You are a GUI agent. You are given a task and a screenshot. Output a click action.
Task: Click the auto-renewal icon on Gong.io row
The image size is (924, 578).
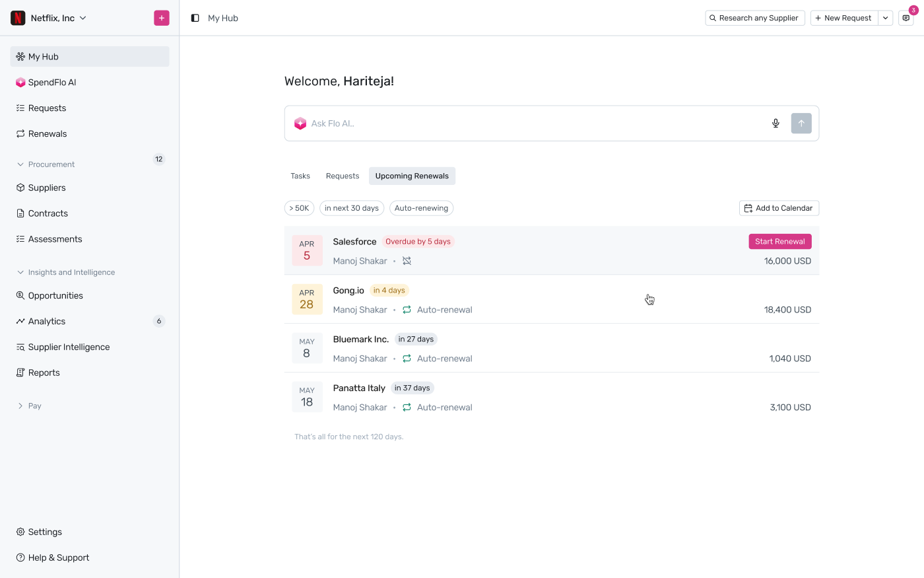[x=407, y=310]
